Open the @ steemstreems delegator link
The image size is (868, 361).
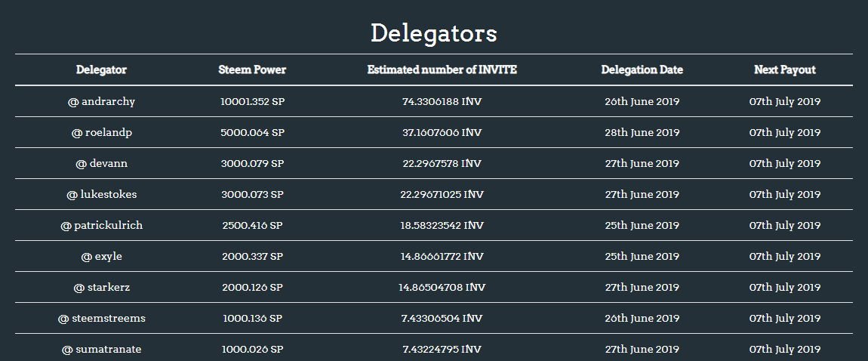pyautogui.click(x=101, y=319)
